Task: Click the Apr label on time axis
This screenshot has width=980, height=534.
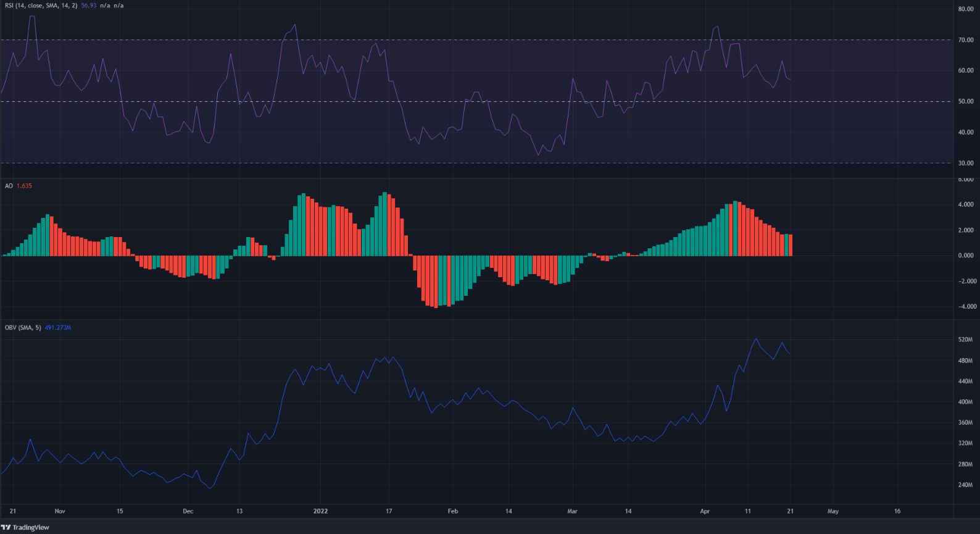Action: (705, 511)
